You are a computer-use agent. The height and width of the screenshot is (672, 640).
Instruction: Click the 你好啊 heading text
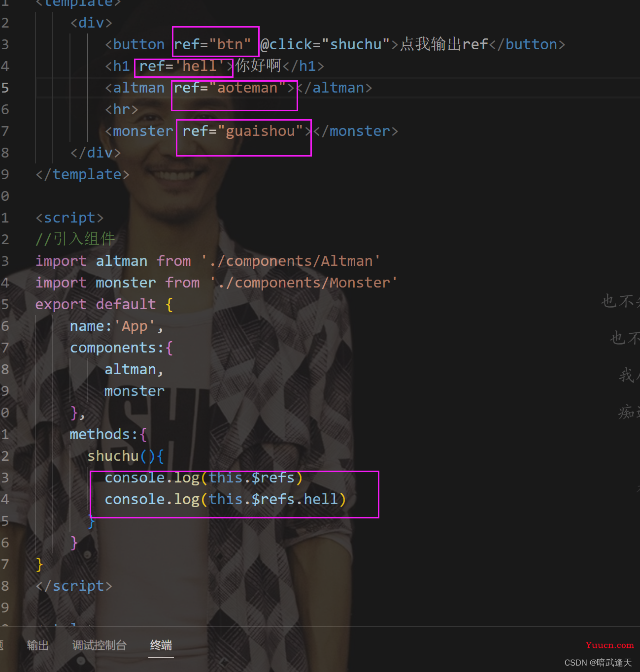258,65
